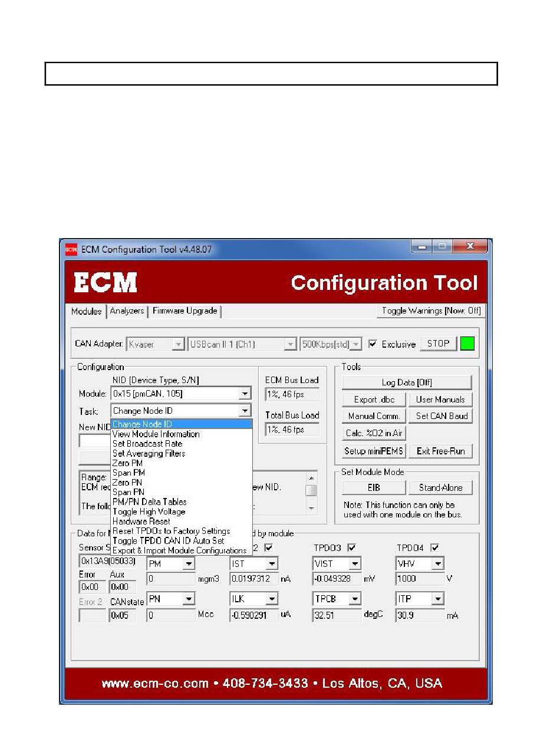
Task: Switch to the Analyzers tab
Action: 127,311
